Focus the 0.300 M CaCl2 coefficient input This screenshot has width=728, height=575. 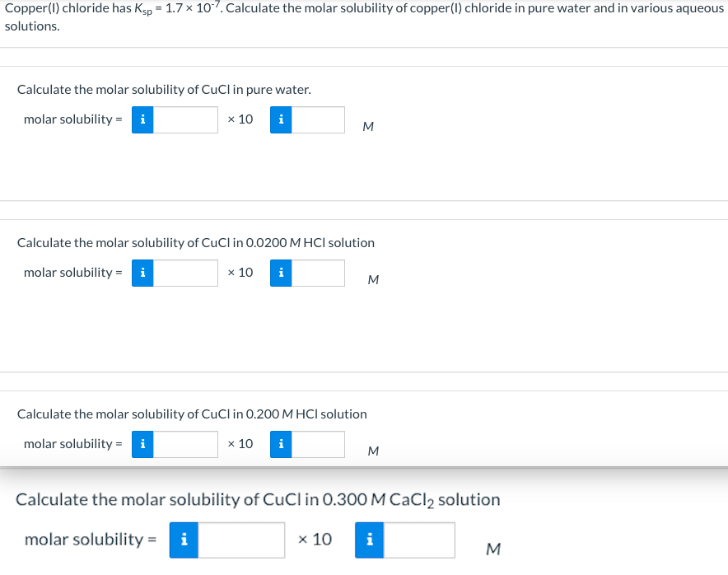coord(241,540)
